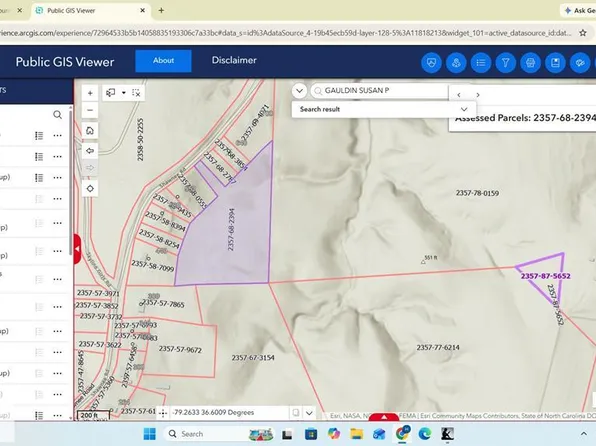Return map to default home extent
The width and height of the screenshot is (596, 446).
click(90, 131)
